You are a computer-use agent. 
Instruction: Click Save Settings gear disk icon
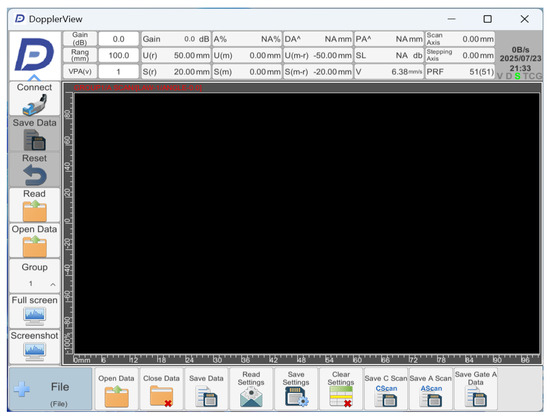coord(296,397)
